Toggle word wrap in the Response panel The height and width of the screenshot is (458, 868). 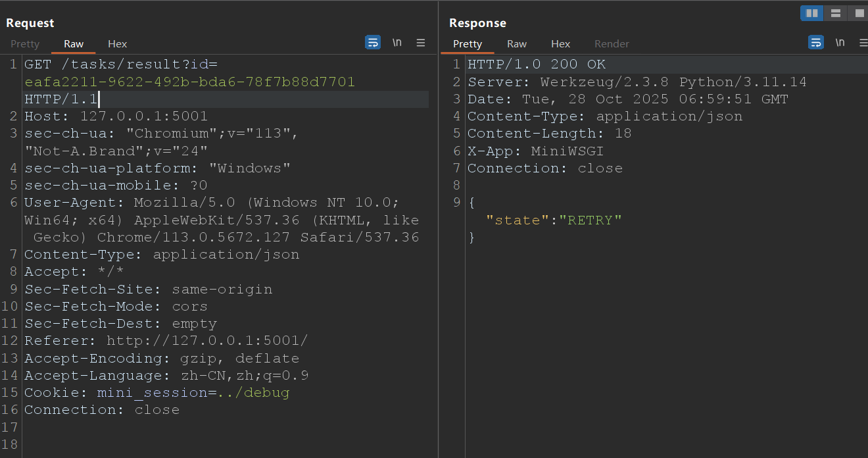pyautogui.click(x=816, y=43)
